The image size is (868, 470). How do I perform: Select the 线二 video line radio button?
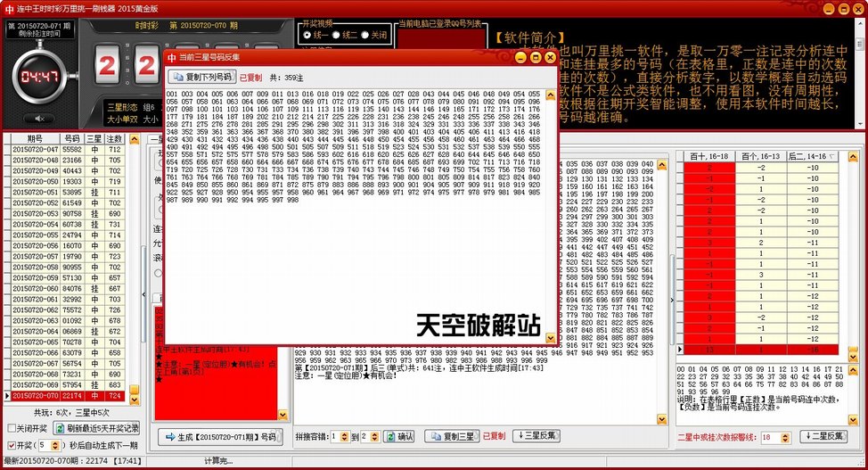click(337, 35)
